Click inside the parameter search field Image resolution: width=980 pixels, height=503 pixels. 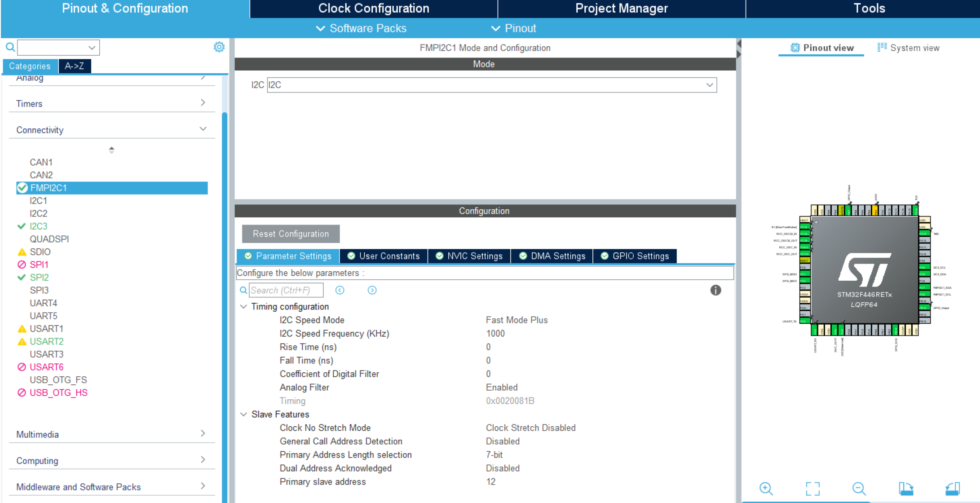286,290
